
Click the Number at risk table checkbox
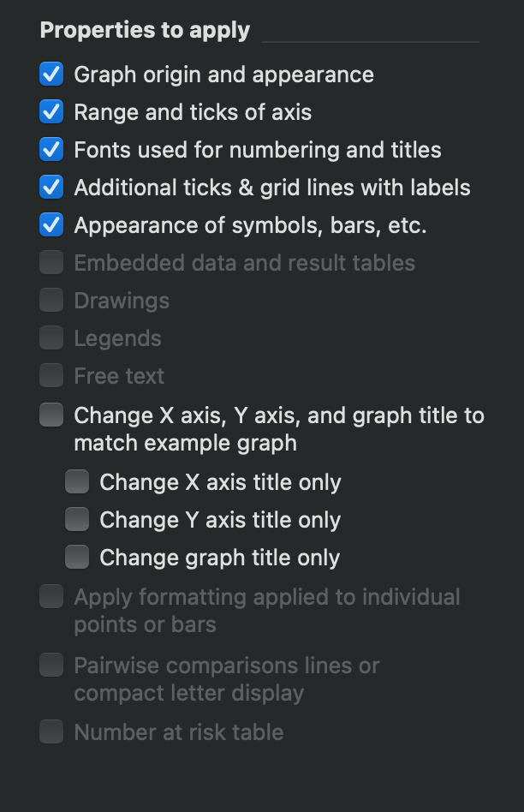tap(51, 732)
